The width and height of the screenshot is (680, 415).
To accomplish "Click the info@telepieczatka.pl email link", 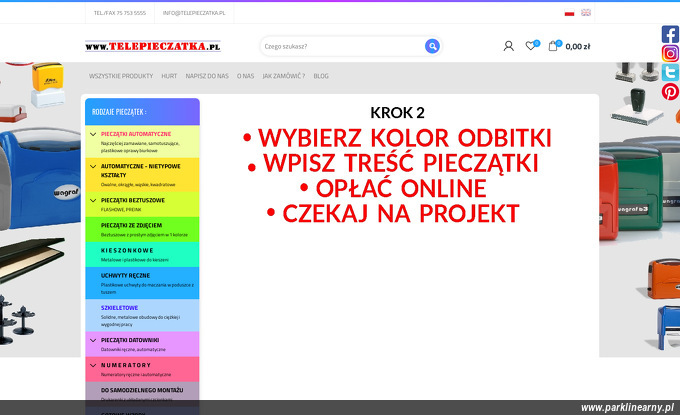I will pos(194,13).
